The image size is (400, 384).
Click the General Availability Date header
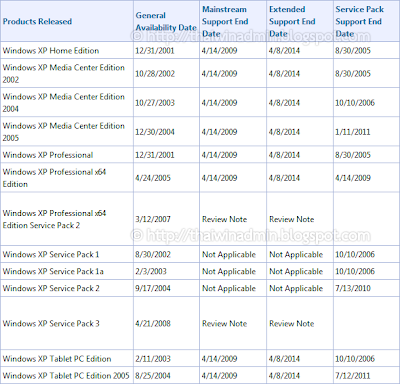point(166,22)
